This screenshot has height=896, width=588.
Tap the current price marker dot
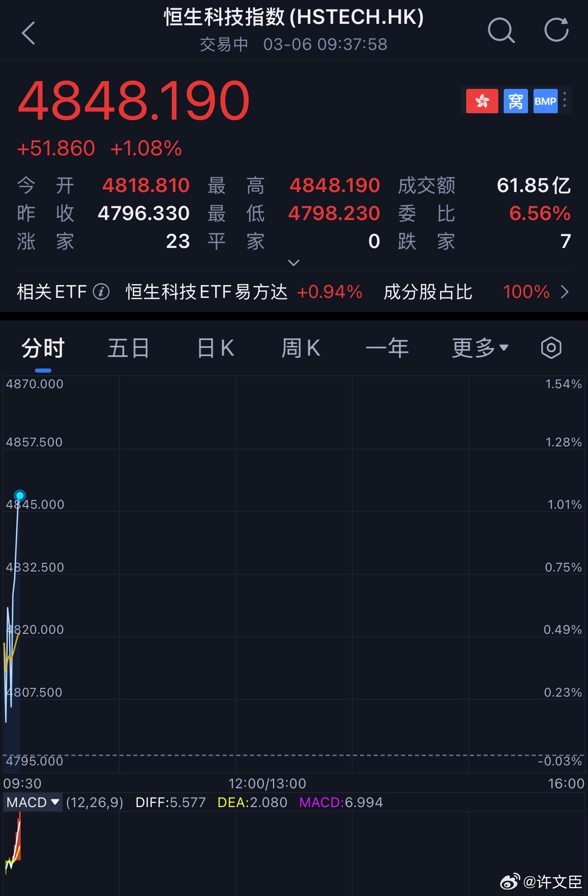click(x=20, y=495)
